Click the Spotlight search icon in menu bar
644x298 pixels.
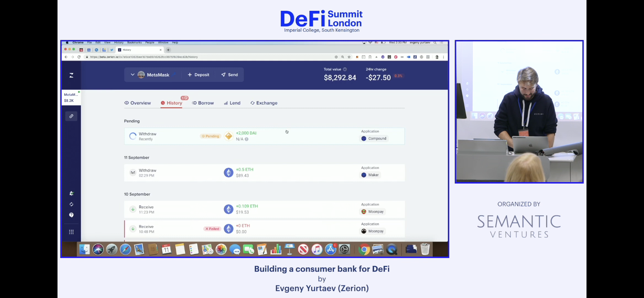coord(435,42)
